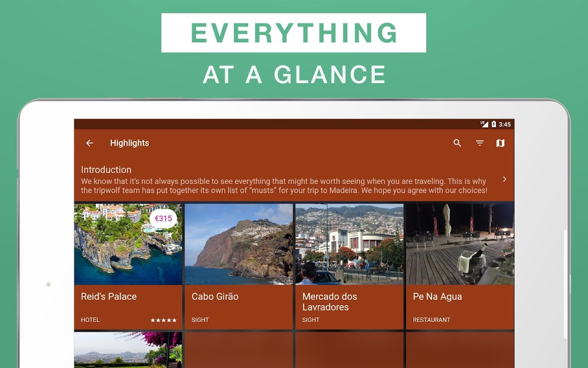
Task: Check the battery status icon
Action: pyautogui.click(x=494, y=124)
